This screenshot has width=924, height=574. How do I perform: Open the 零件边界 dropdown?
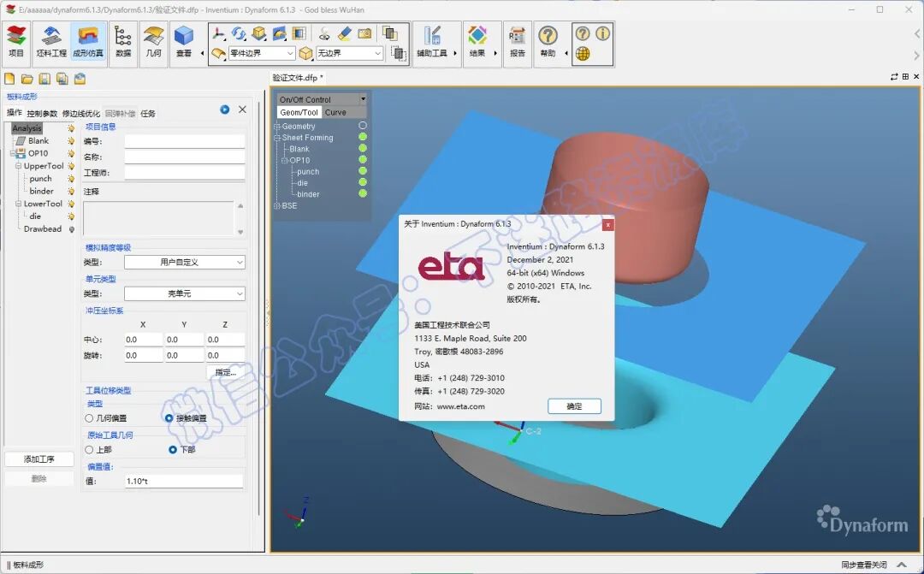pos(262,53)
